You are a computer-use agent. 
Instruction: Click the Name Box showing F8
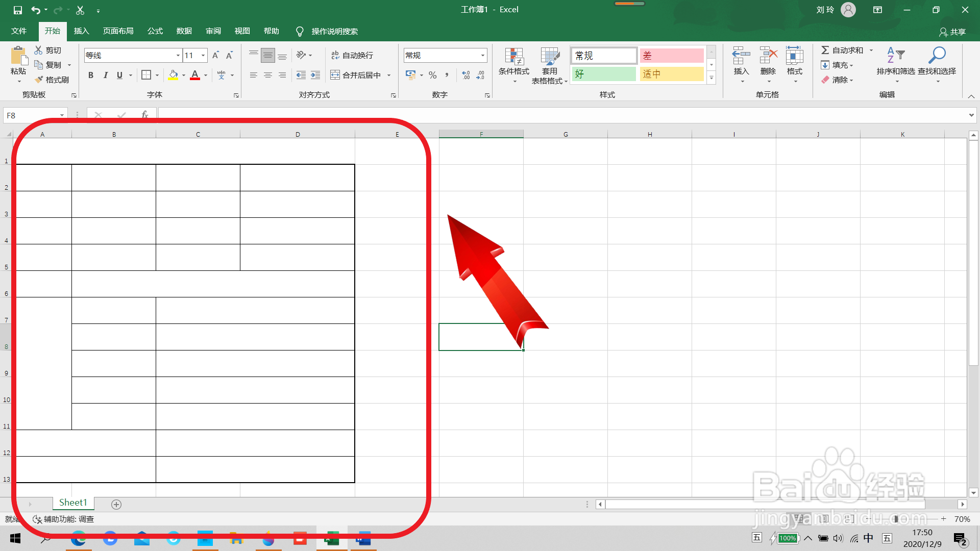(31, 115)
